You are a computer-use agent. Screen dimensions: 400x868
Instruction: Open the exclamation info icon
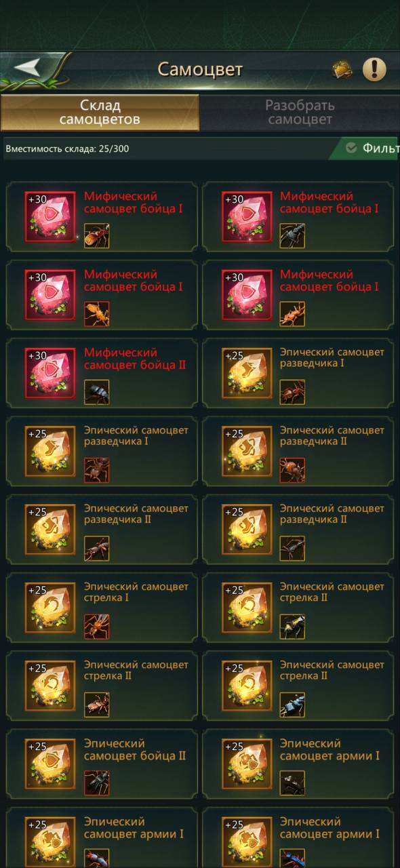pyautogui.click(x=374, y=69)
